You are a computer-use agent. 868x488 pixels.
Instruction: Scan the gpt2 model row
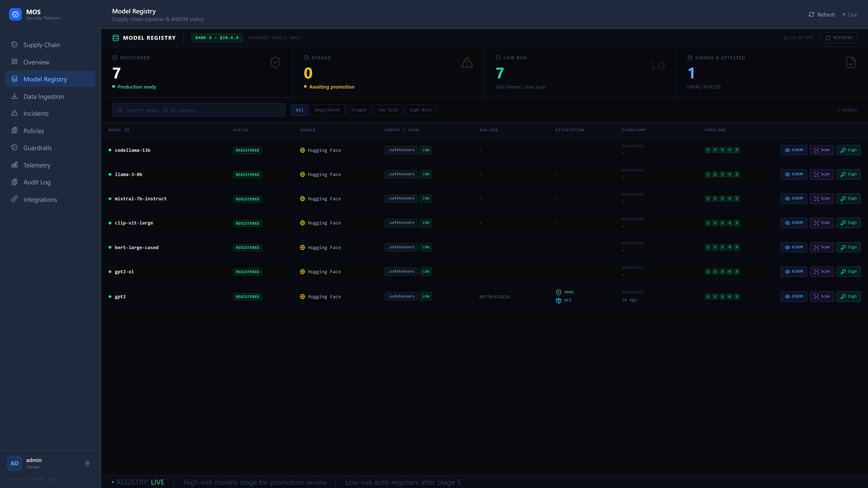[x=822, y=297]
